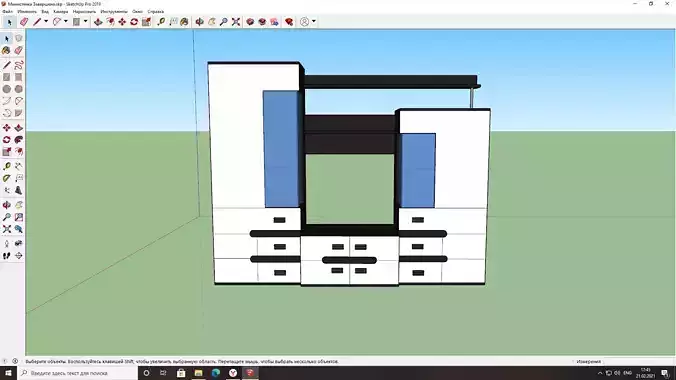Open the Камера menu
This screenshot has width=676, height=380.
[x=61, y=12]
